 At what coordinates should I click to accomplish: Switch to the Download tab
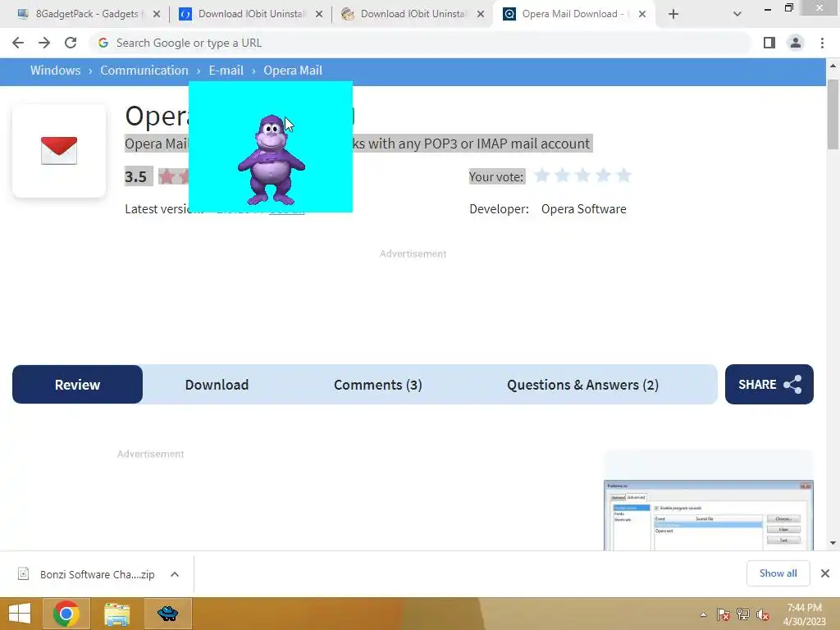coord(217,385)
